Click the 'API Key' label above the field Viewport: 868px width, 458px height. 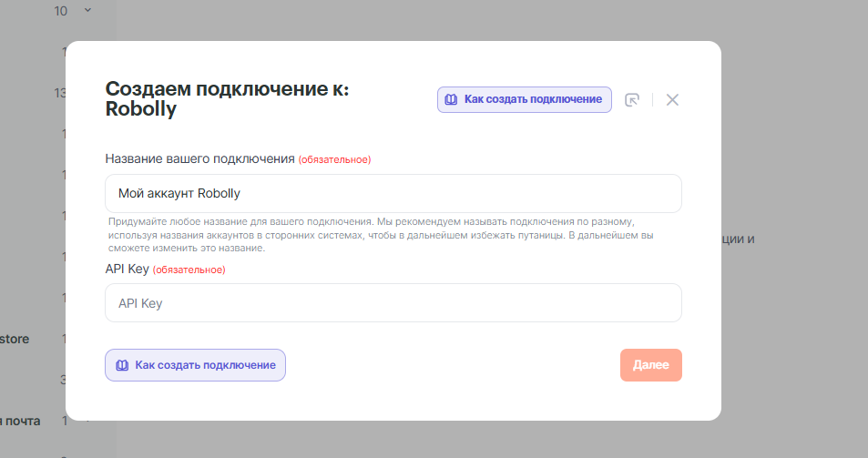[127, 269]
